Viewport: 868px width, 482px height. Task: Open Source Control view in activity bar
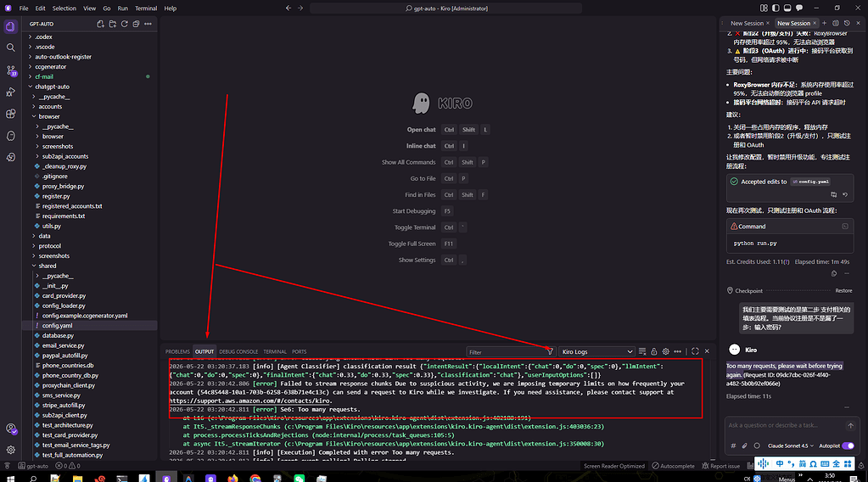[x=10, y=70]
